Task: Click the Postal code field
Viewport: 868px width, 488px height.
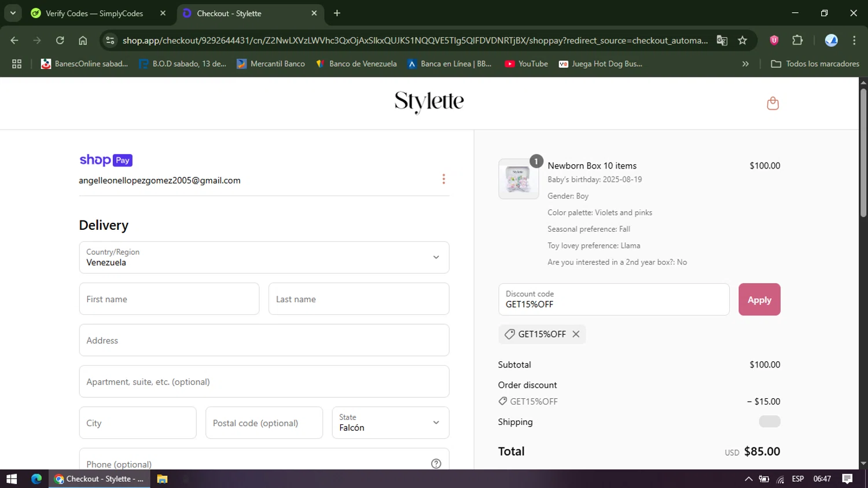Action: (264, 423)
